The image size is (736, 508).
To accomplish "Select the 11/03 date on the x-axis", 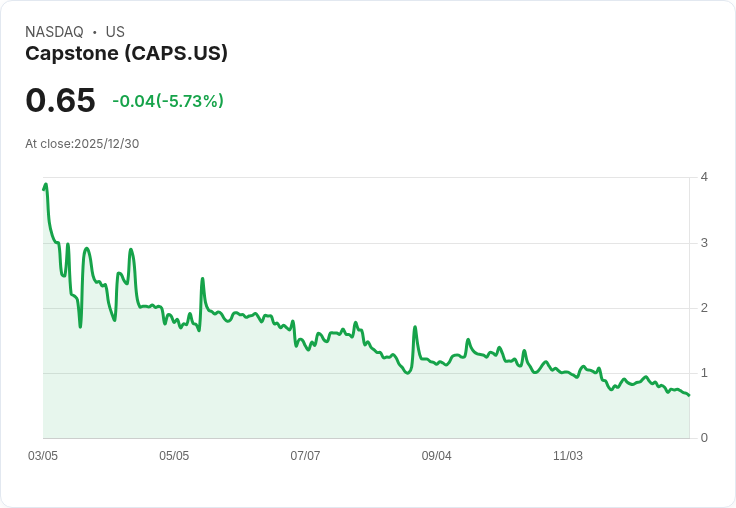I will click(x=568, y=456).
